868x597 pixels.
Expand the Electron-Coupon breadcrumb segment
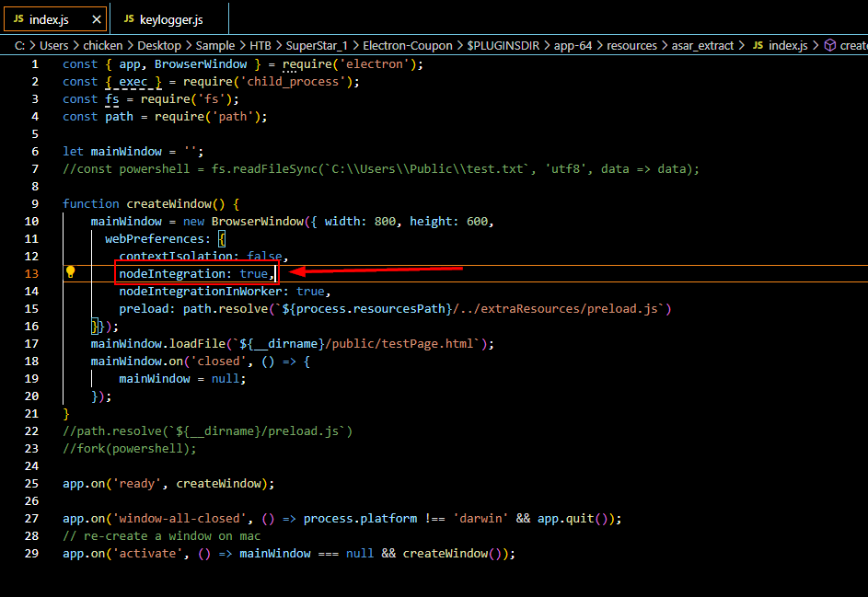pos(407,45)
